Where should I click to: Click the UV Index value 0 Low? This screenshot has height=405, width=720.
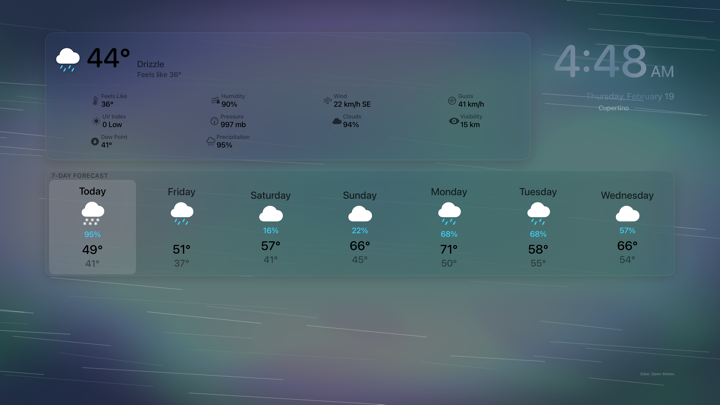pos(112,124)
